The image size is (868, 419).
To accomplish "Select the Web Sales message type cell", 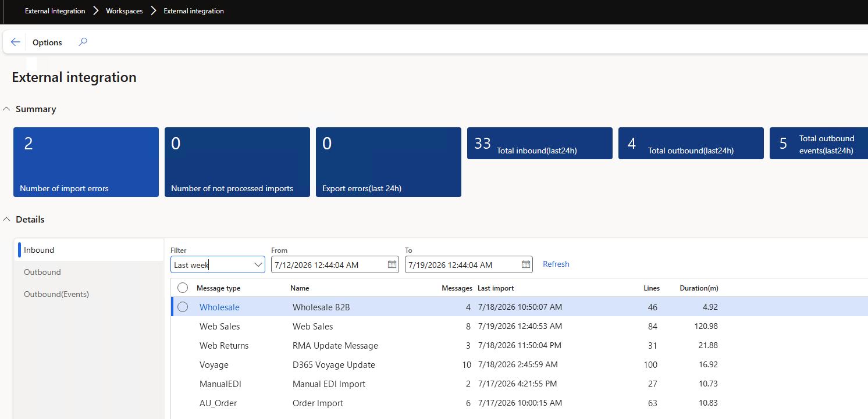I will click(219, 326).
